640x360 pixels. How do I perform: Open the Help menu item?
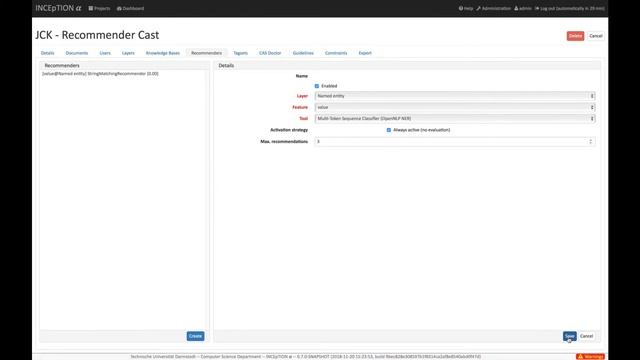pyautogui.click(x=466, y=8)
